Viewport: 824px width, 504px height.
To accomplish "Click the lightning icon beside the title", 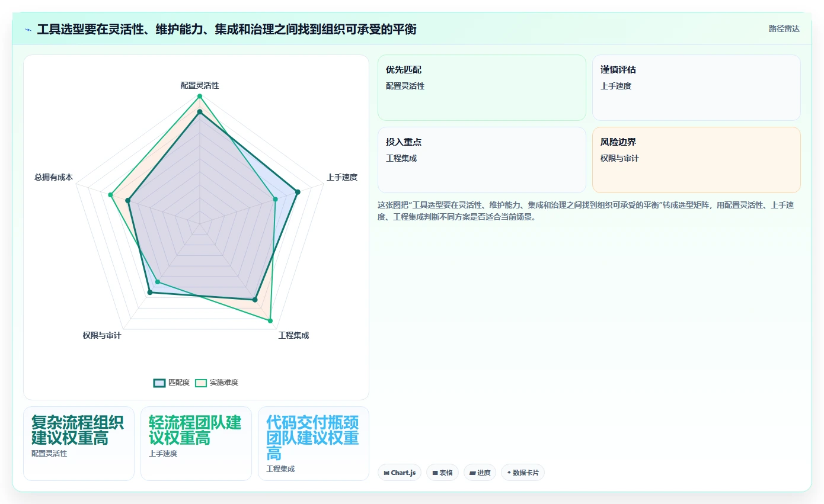I will pyautogui.click(x=28, y=29).
